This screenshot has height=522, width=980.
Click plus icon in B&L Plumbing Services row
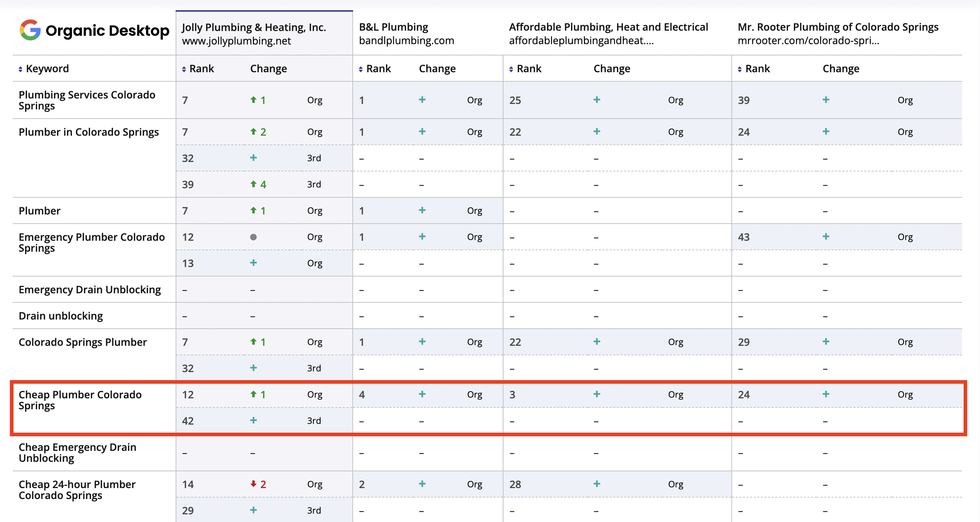coord(422,100)
